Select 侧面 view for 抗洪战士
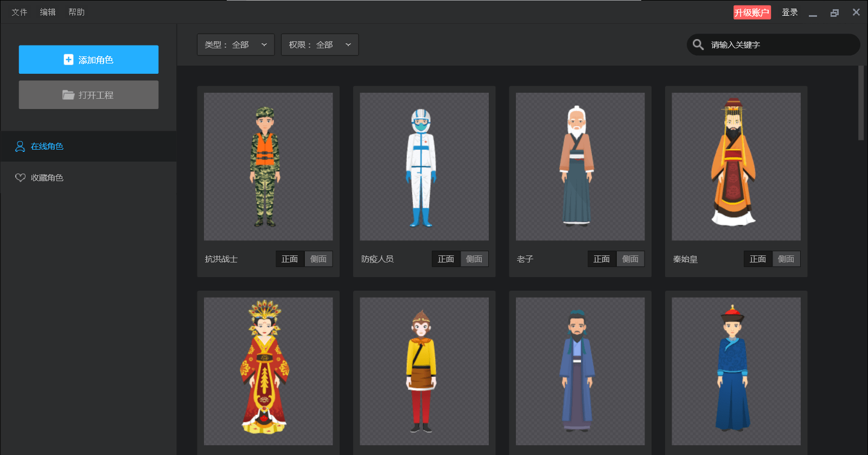 318,259
